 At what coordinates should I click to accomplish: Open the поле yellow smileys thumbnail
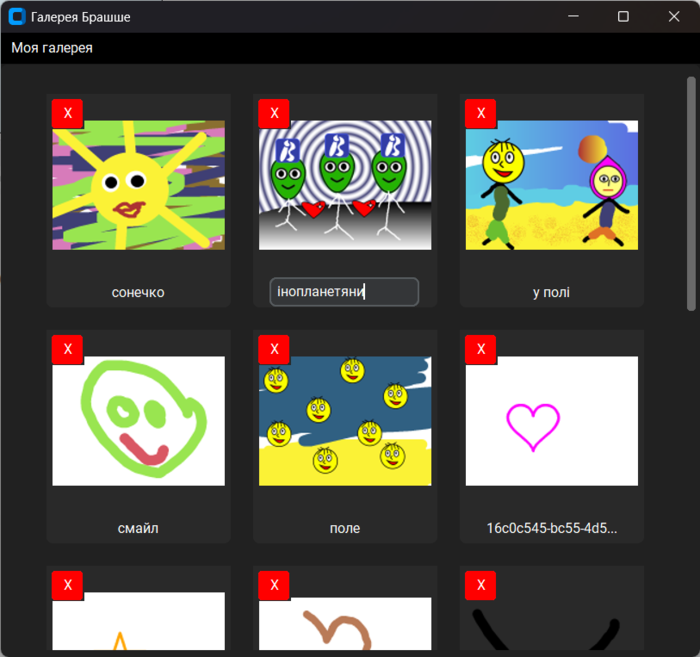pos(345,421)
